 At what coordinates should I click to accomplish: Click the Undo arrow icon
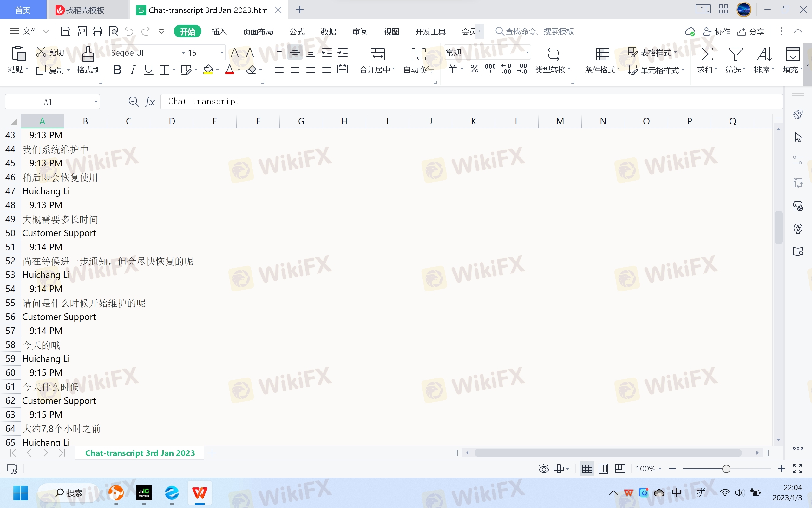point(129,31)
